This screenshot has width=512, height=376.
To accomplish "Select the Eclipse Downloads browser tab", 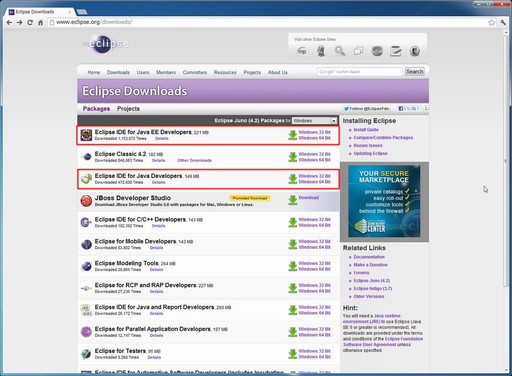I will point(40,12).
